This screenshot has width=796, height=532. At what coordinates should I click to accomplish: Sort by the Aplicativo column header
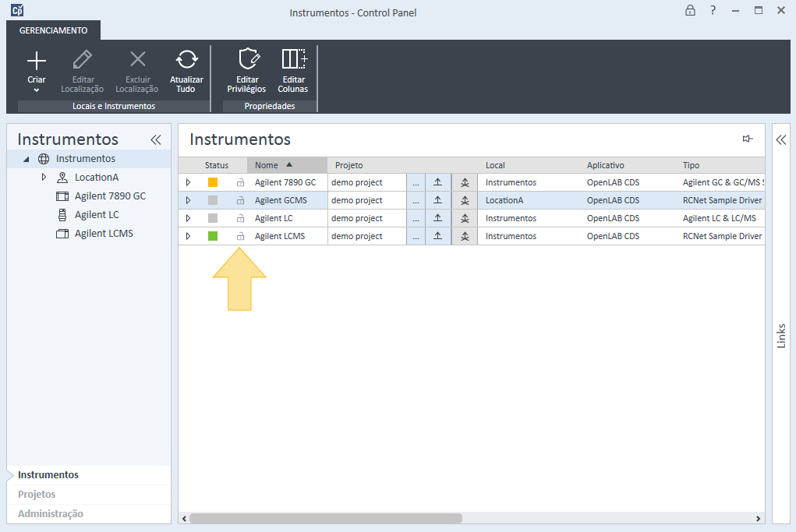tap(628, 165)
